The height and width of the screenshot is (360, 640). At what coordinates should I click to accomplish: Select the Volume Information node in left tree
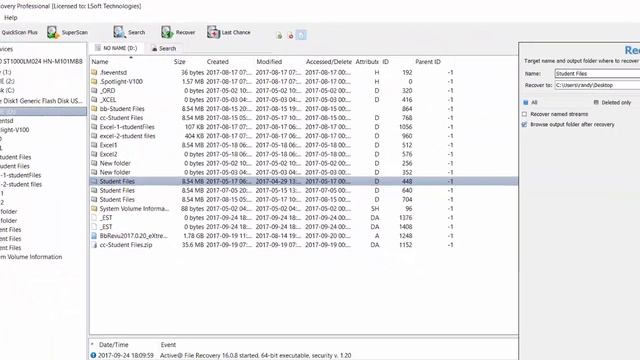[x=31, y=257]
